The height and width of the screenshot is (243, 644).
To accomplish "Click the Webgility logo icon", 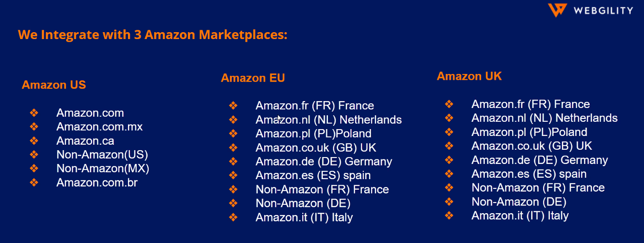I will point(557,10).
